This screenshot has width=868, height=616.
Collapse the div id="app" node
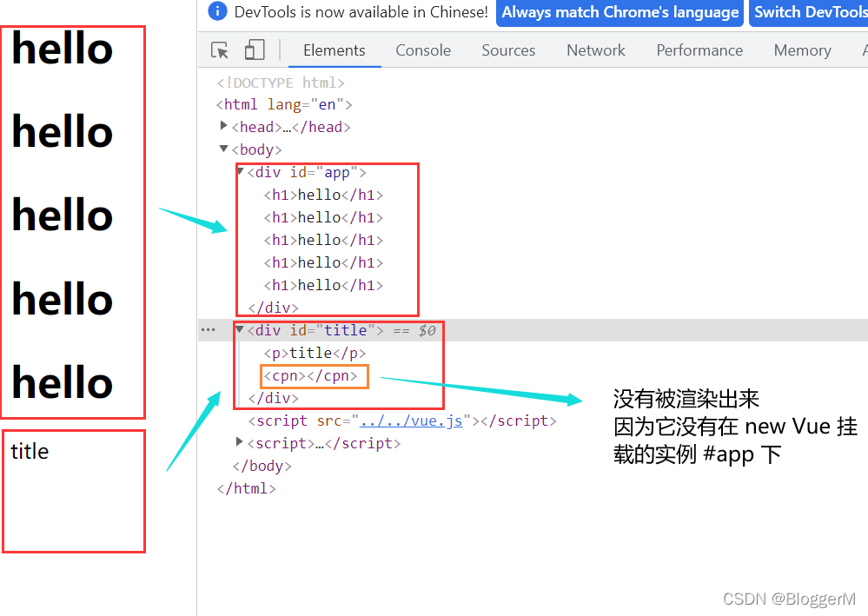(241, 171)
